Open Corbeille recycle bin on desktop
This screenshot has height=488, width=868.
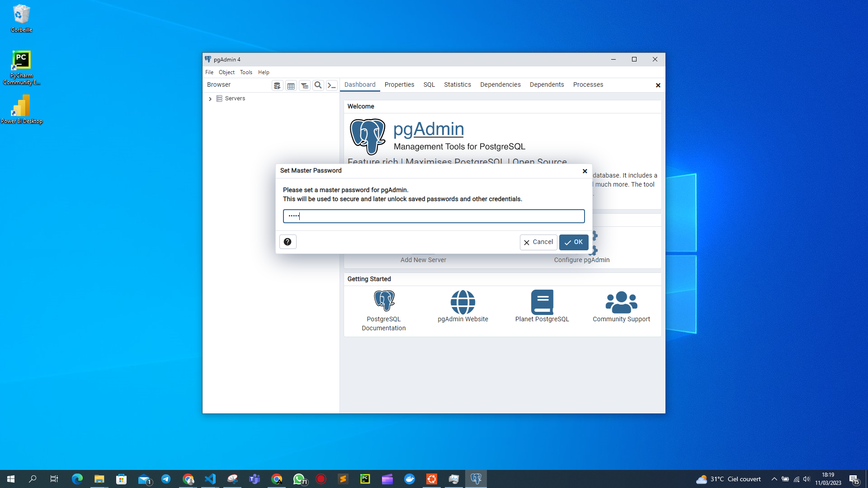click(21, 19)
